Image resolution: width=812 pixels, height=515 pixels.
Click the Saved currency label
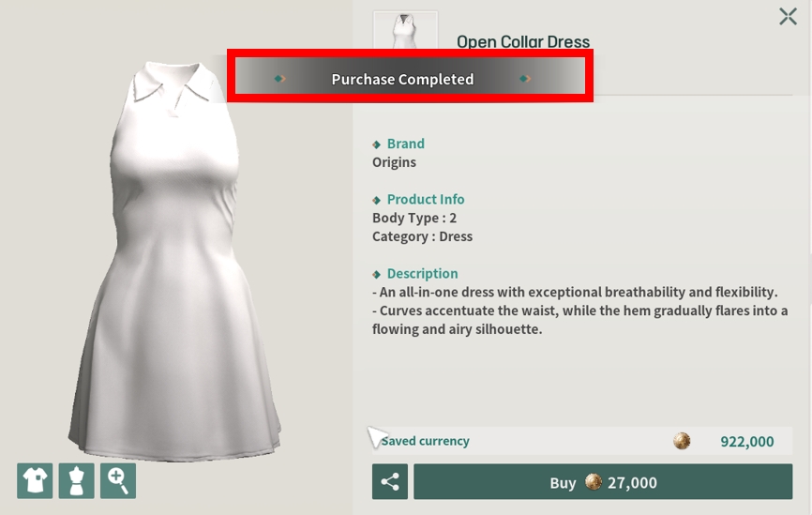point(425,441)
